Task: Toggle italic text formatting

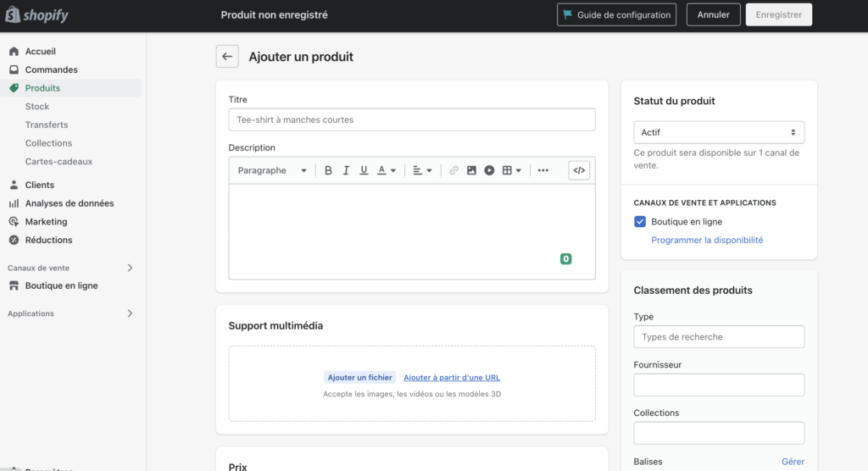Action: pyautogui.click(x=346, y=170)
